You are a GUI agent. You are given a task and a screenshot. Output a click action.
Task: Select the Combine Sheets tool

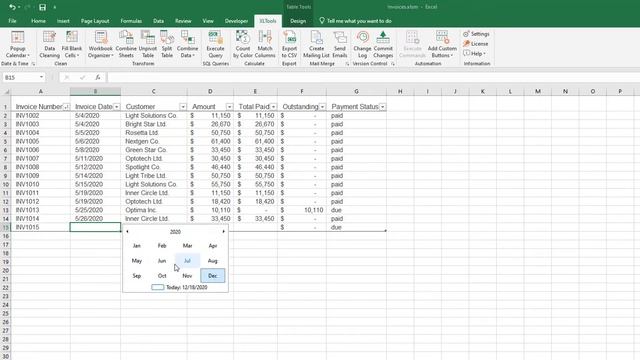pos(126,44)
